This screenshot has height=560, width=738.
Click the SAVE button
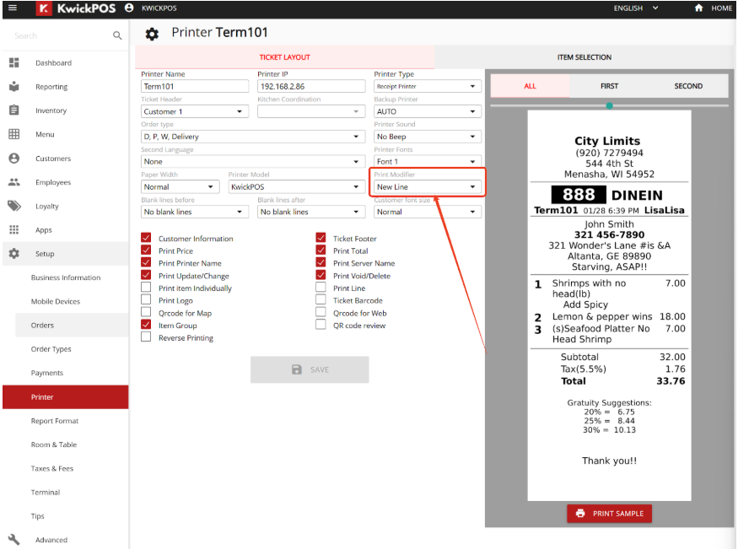tap(310, 369)
